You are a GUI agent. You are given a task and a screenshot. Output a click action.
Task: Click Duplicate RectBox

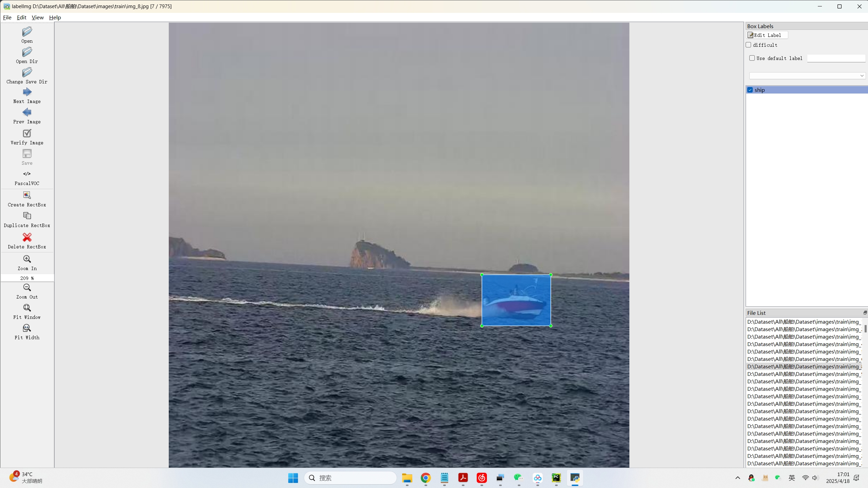[x=27, y=216]
